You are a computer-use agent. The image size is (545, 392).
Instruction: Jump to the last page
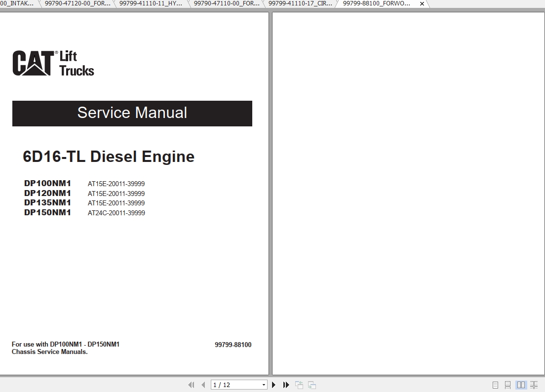tap(286, 385)
